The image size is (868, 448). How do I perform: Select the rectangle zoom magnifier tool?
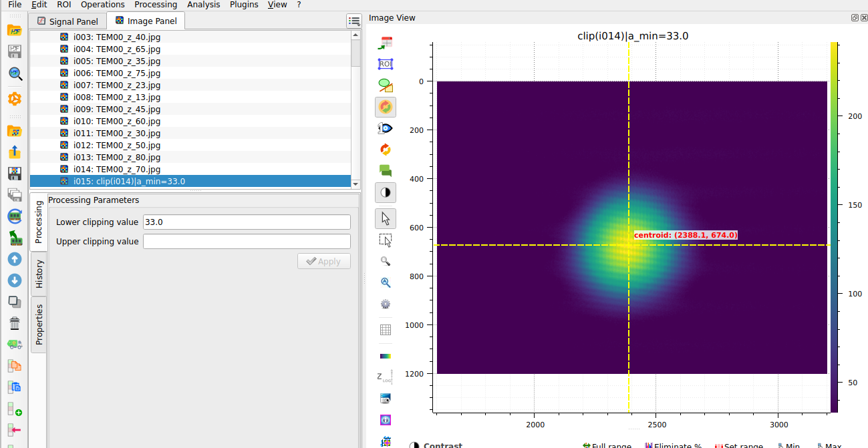386,261
